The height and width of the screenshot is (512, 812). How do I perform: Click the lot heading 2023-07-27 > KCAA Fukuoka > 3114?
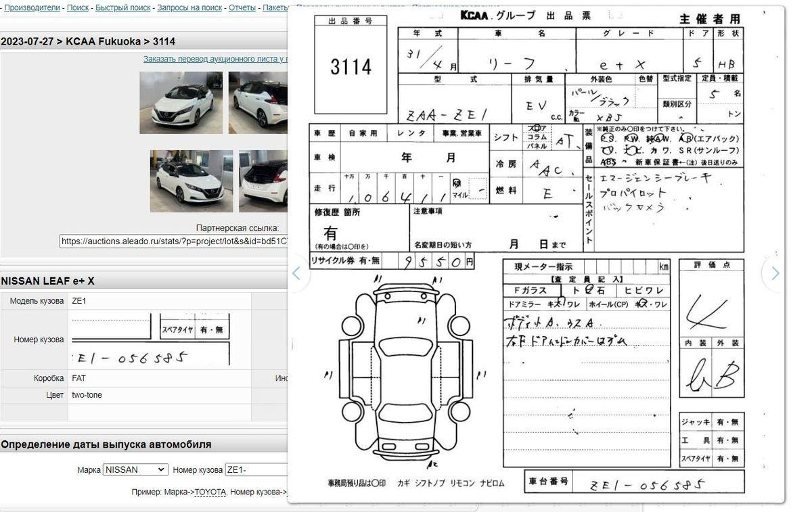coord(88,41)
